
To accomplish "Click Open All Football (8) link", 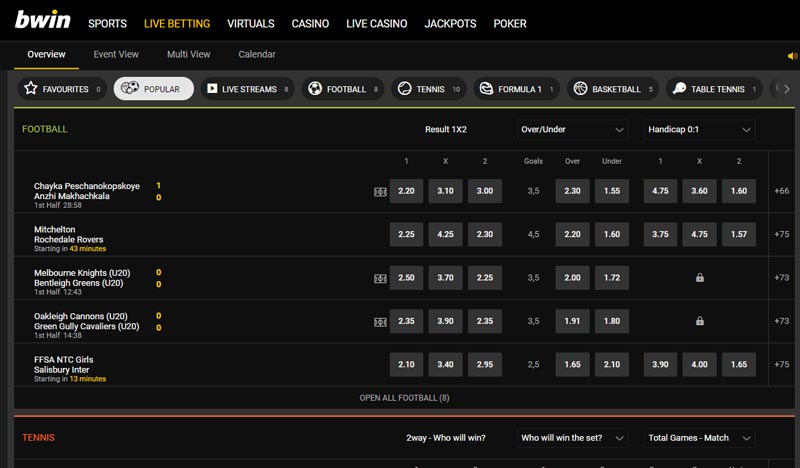I will [x=404, y=398].
